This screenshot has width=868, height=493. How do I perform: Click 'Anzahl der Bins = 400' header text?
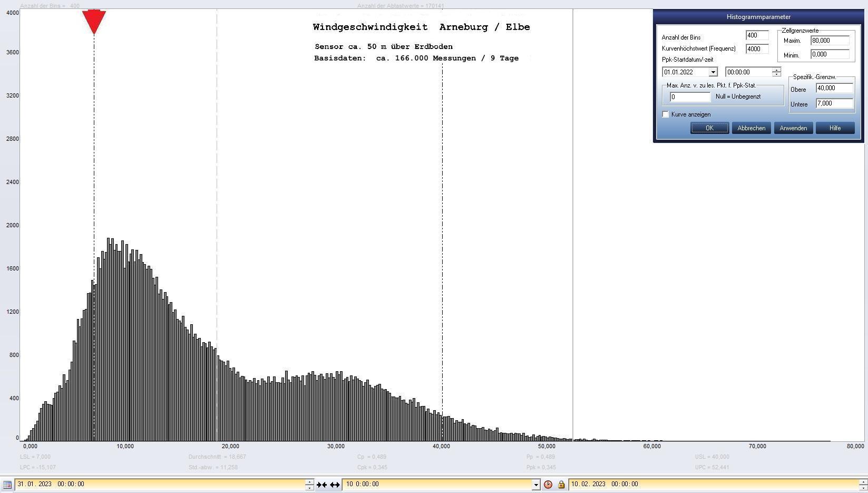(50, 6)
